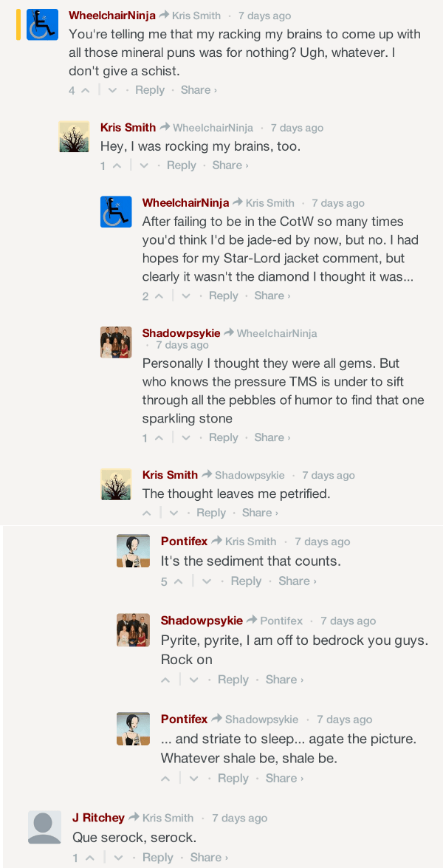
Task: Upvote Pontifex's "sediment that counts" comment
Action: [x=178, y=581]
